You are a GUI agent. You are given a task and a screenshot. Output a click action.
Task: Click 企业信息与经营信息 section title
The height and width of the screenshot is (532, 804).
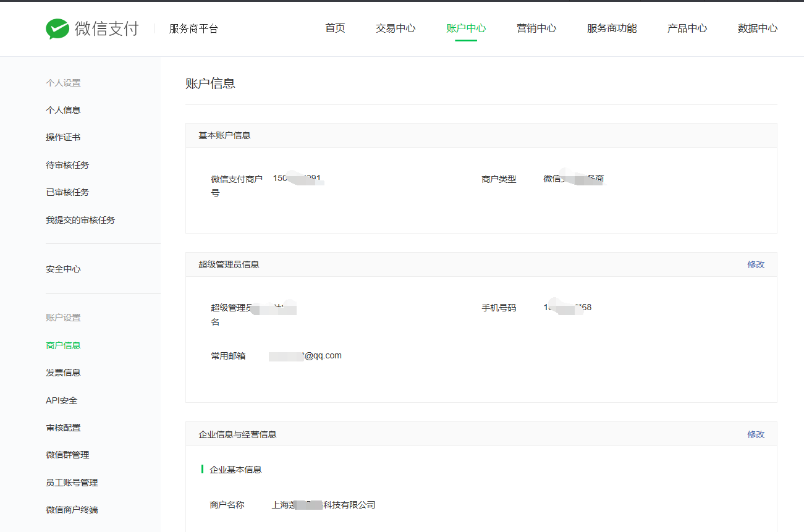tap(237, 434)
